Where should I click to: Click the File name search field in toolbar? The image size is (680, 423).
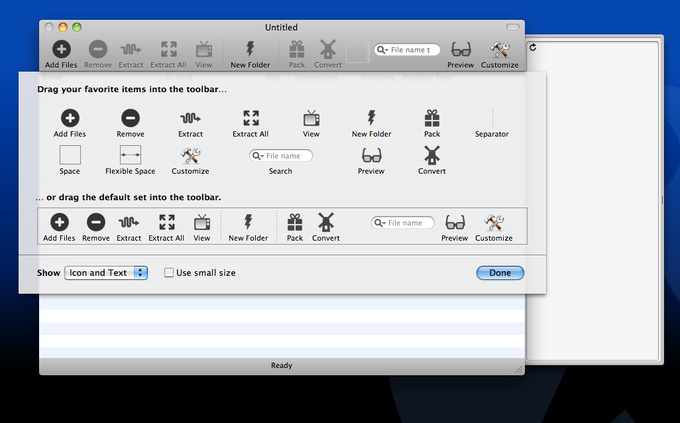[x=407, y=50]
